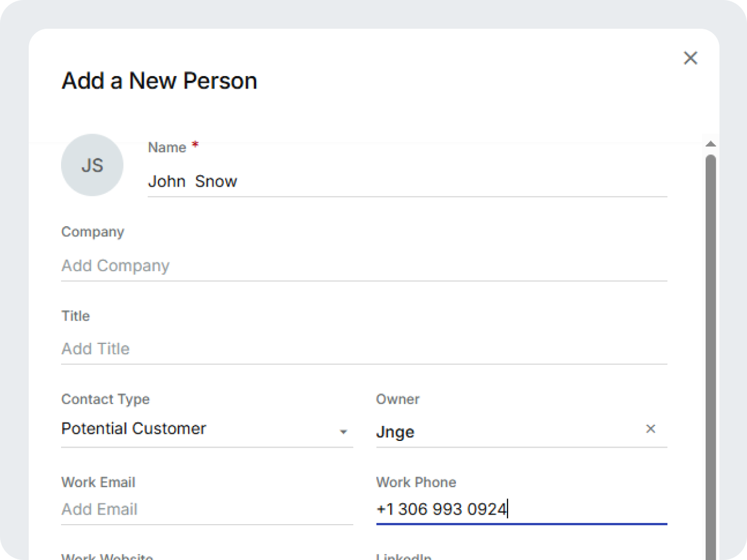747x560 pixels.
Task: Click the Name field label
Action: point(167,148)
